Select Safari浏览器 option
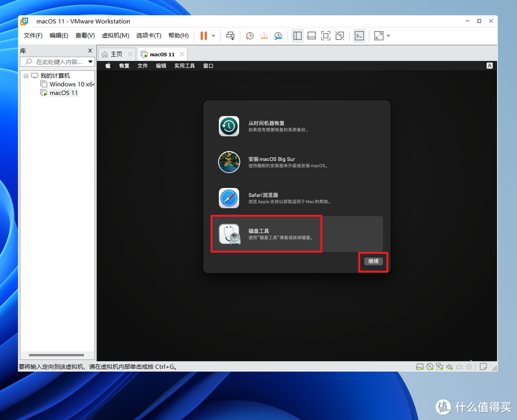517x420 pixels. tap(297, 198)
